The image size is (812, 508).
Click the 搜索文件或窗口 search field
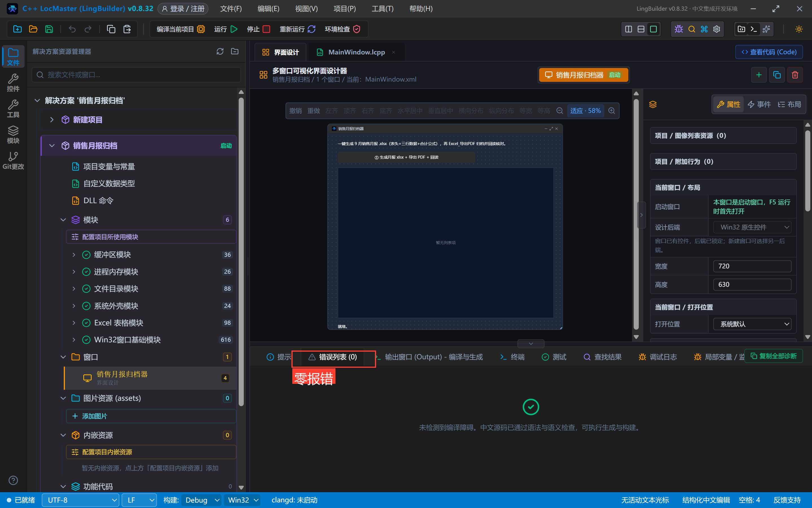136,75
